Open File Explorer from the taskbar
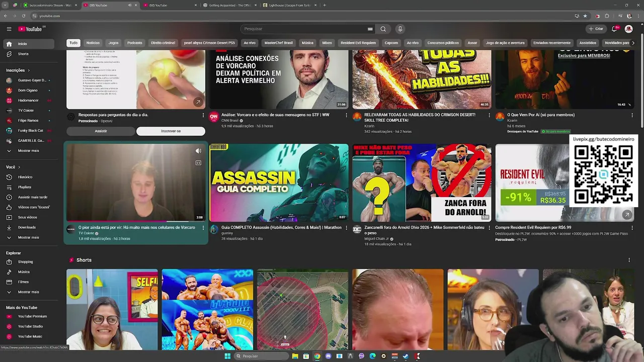Viewport: 644px width, 362px height. point(295,356)
